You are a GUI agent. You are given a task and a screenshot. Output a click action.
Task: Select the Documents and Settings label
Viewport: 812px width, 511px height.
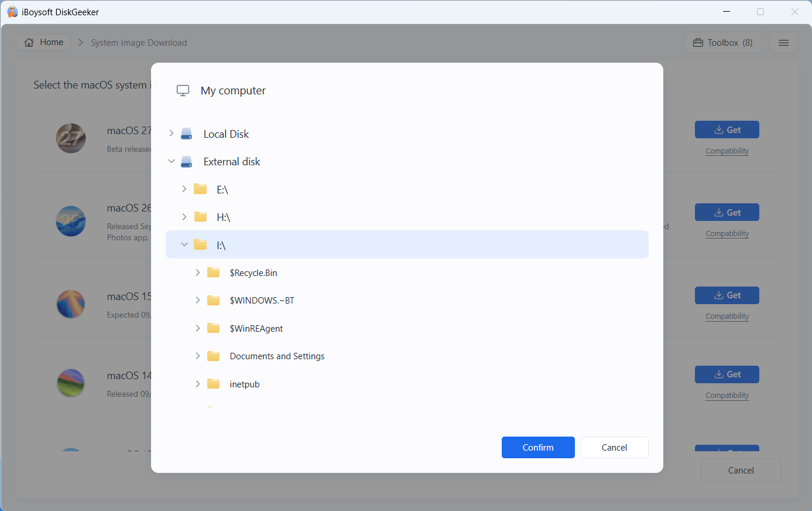[x=277, y=356]
